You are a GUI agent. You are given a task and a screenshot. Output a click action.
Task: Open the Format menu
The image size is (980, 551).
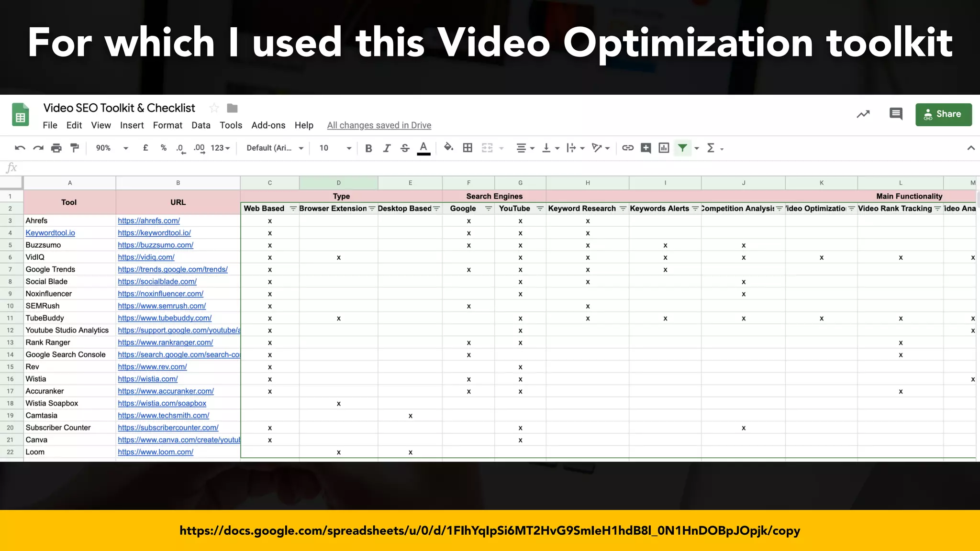[167, 125]
